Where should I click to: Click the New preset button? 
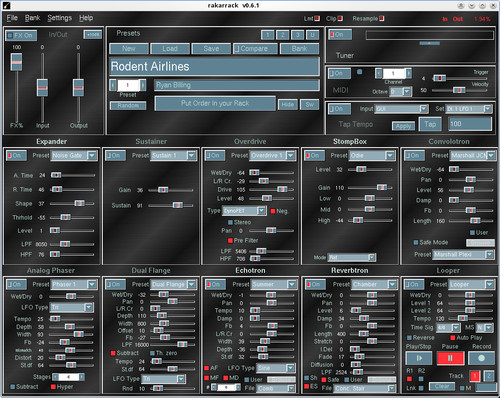(x=129, y=49)
